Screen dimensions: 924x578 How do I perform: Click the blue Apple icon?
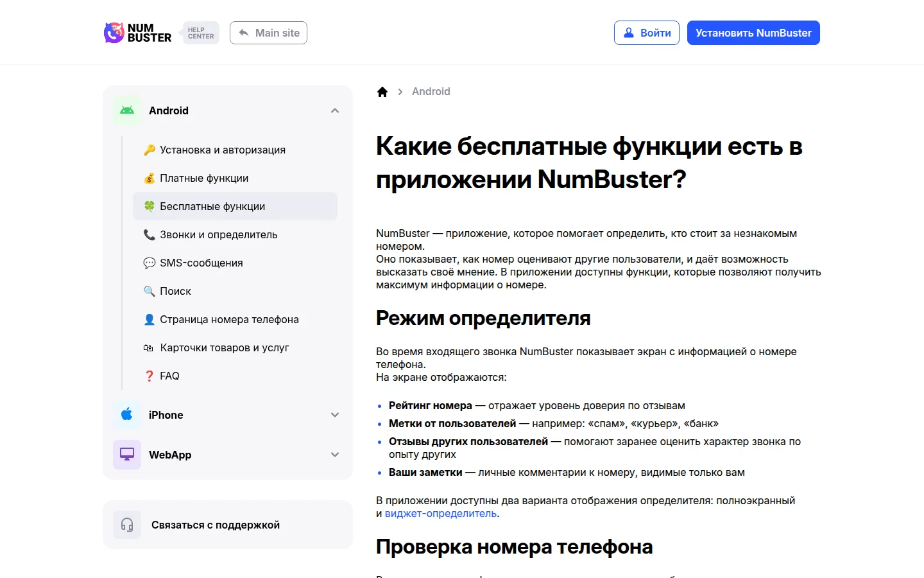coord(127,415)
